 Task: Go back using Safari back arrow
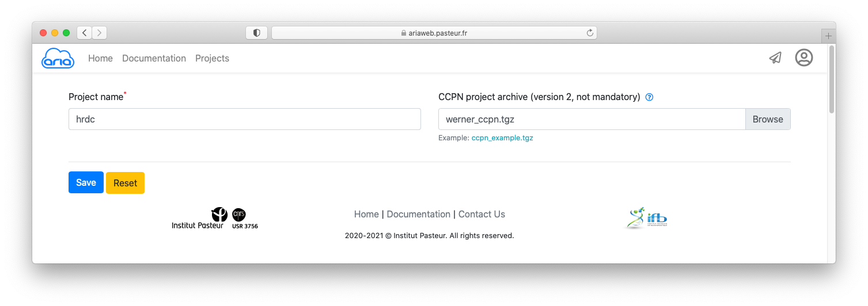(85, 33)
